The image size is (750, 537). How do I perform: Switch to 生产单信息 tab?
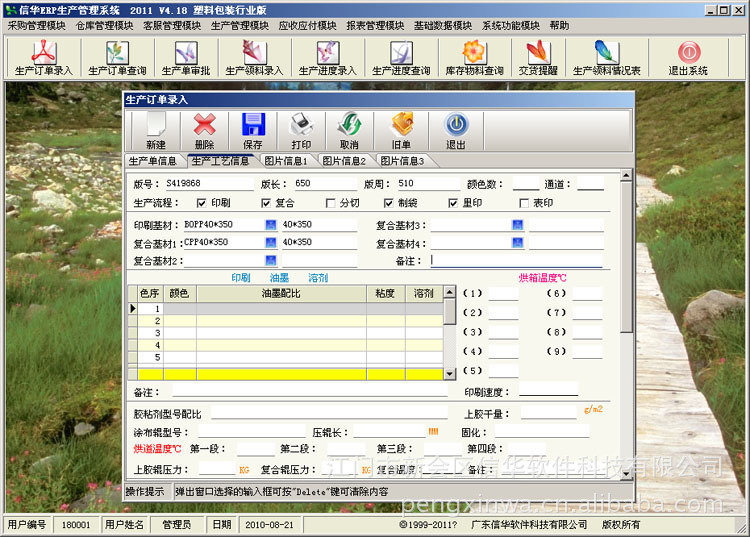coord(153,161)
